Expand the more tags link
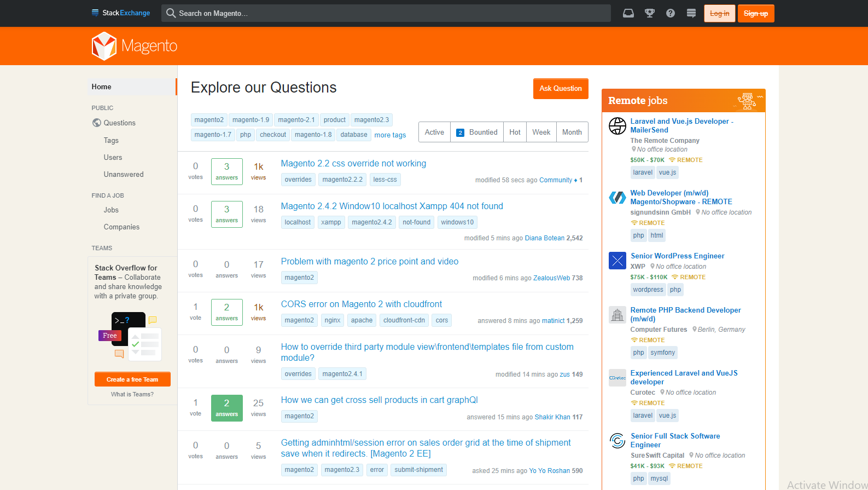 [x=390, y=135]
